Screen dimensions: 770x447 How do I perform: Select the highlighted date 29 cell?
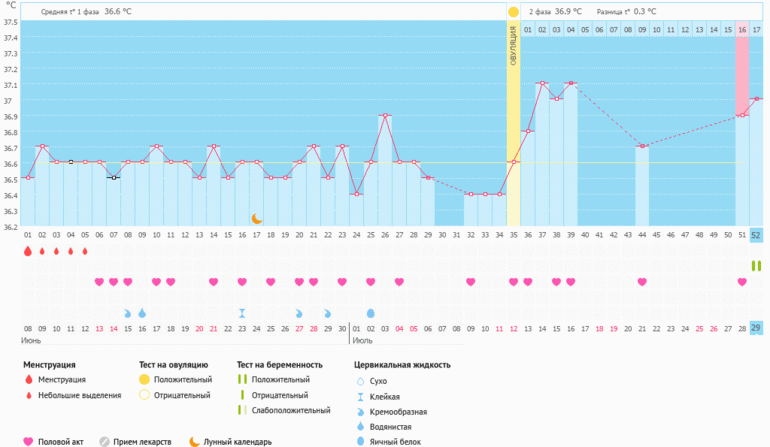[756, 328]
